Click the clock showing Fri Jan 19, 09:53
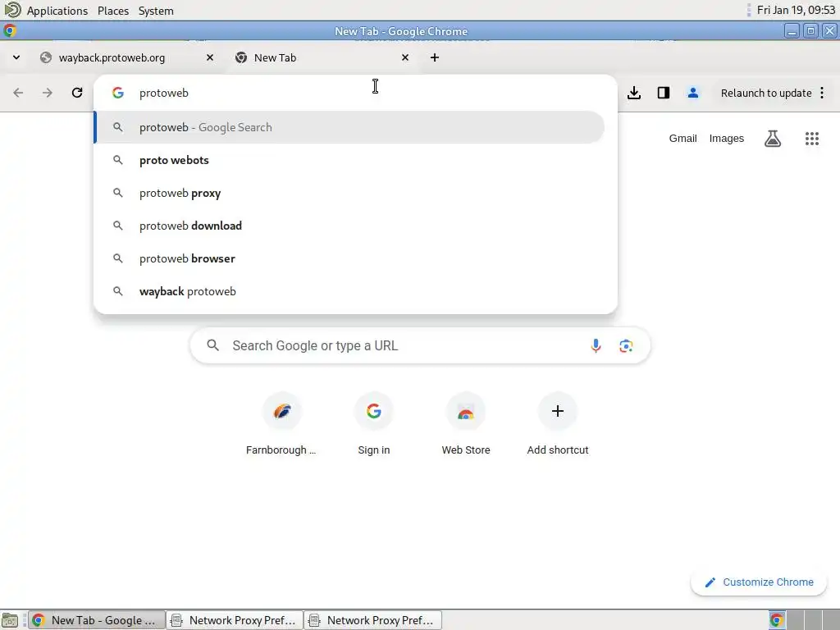The image size is (840, 630). tap(796, 10)
